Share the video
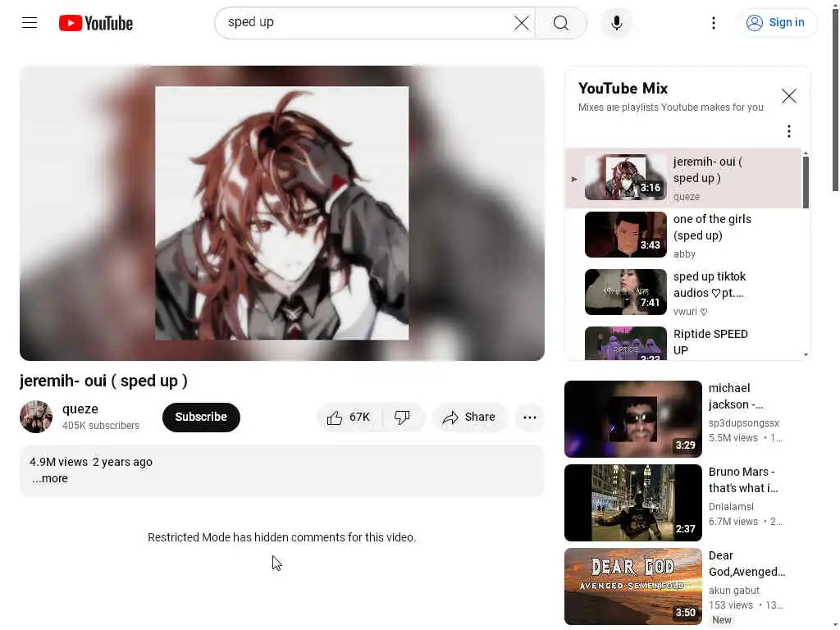Screen dimensions: 840x630 [x=468, y=417]
